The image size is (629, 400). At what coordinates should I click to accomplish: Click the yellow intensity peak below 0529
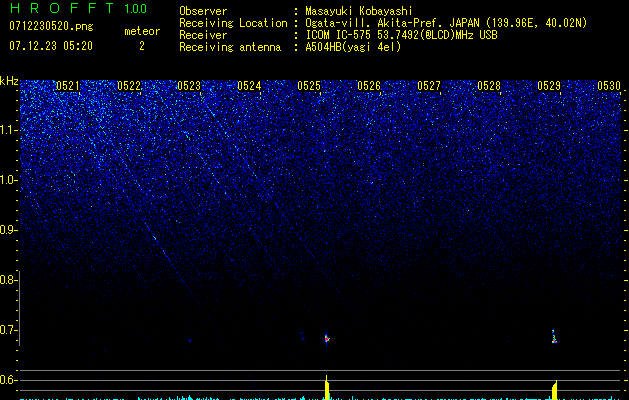(x=555, y=390)
